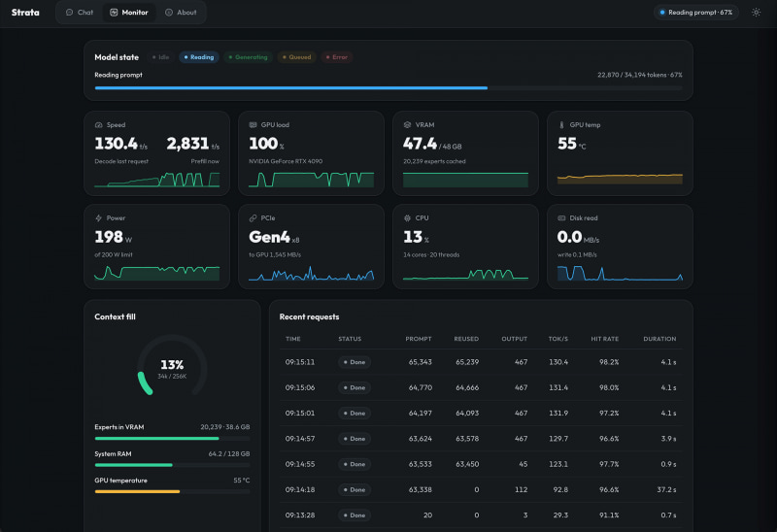This screenshot has height=532, width=777.
Task: Click the GPU temp orange sparkline
Action: click(x=620, y=179)
